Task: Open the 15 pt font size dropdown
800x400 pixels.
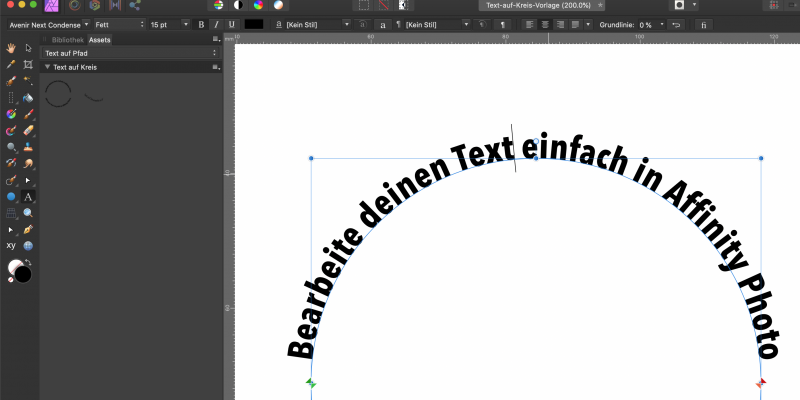Action: point(169,24)
